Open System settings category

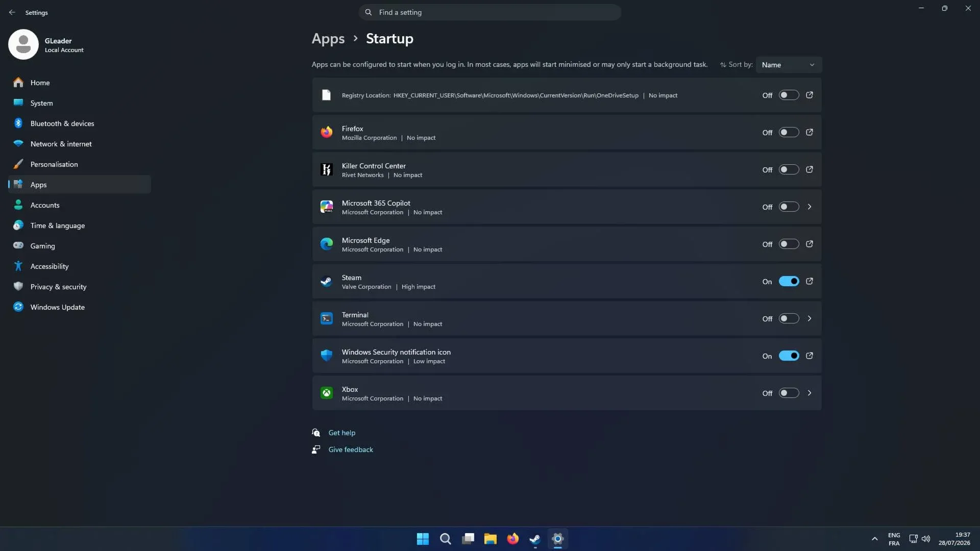(x=80, y=103)
